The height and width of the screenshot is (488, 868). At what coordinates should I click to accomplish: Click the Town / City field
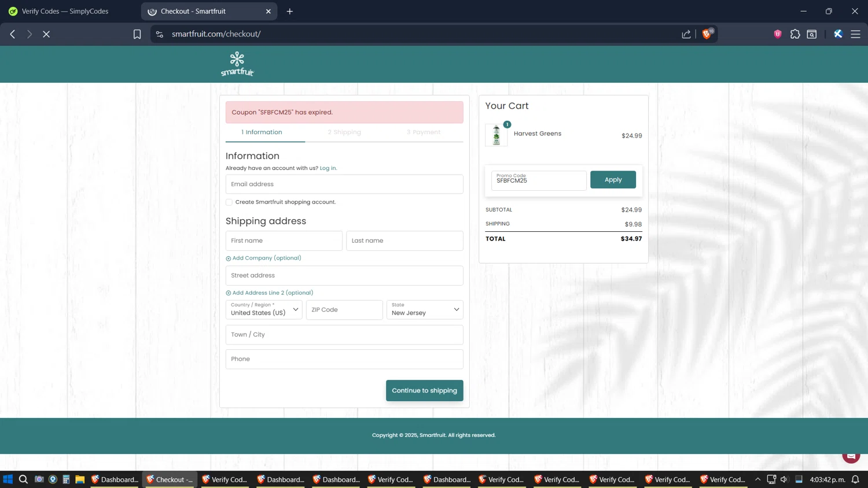pos(344,334)
